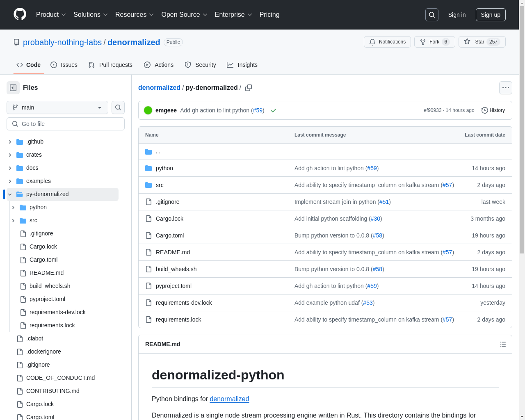Open the #51 link on .gitignore row
Screen dimensions: 525x420
tap(384, 202)
